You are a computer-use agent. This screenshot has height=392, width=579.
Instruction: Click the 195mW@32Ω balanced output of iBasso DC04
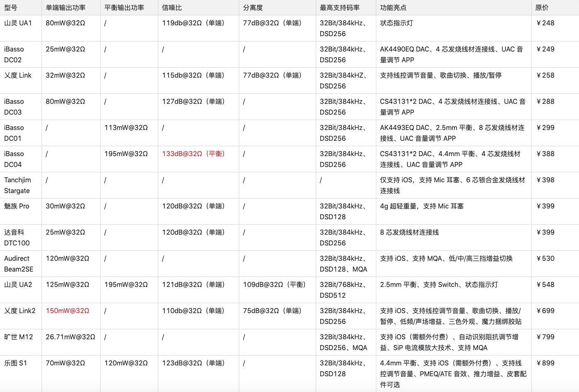(126, 154)
